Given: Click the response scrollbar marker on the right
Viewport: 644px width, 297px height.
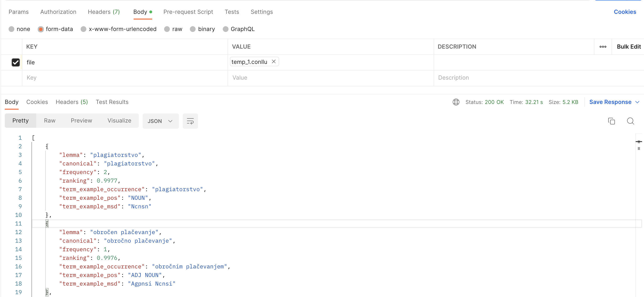Looking at the screenshot, I should click(639, 142).
